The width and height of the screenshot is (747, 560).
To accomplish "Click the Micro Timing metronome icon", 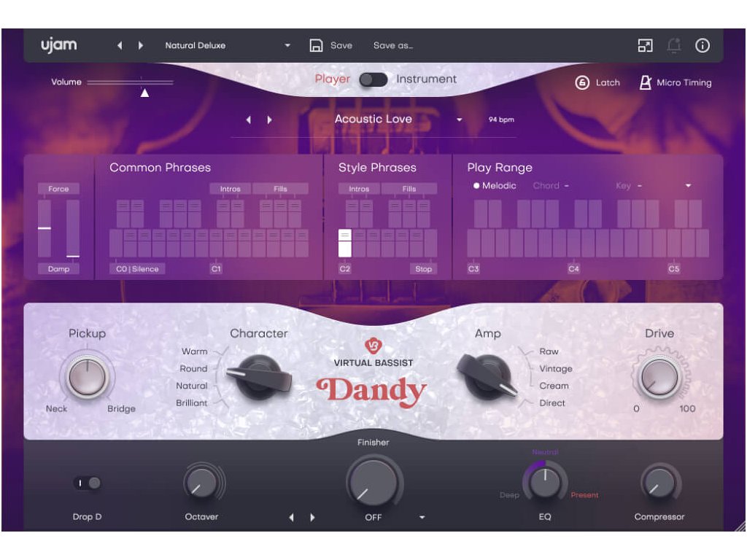I will [x=645, y=82].
